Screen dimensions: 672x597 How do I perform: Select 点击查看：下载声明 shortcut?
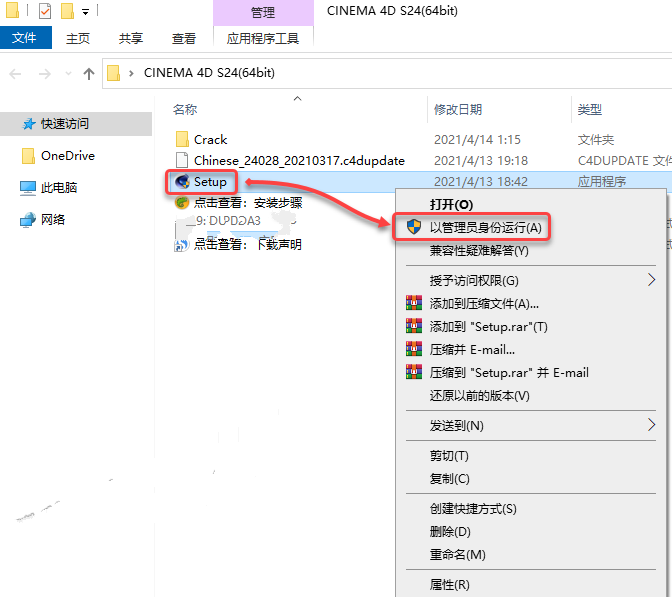(248, 244)
